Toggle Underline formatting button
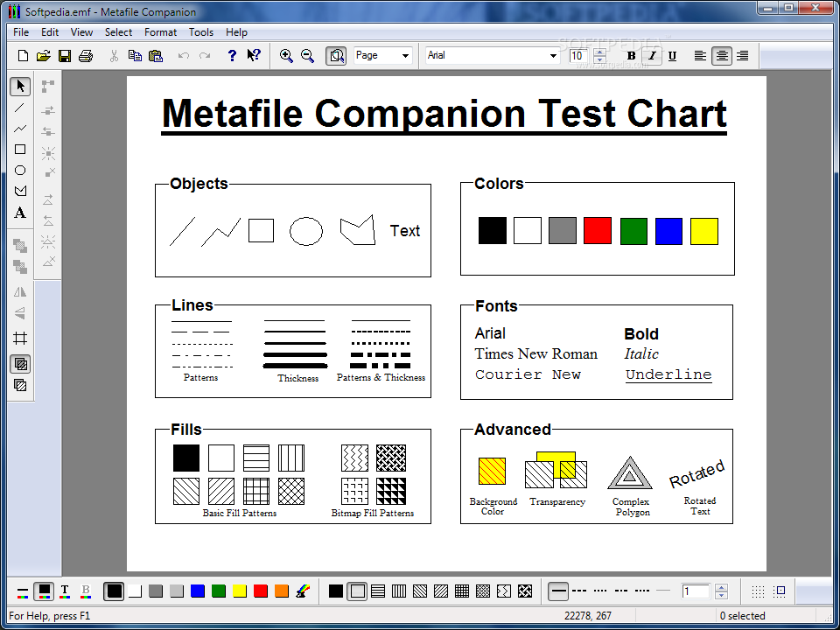The image size is (840, 630). (673, 56)
